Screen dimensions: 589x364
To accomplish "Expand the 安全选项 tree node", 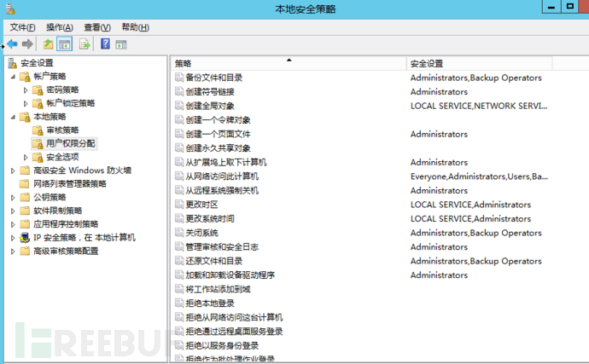I will click(25, 157).
